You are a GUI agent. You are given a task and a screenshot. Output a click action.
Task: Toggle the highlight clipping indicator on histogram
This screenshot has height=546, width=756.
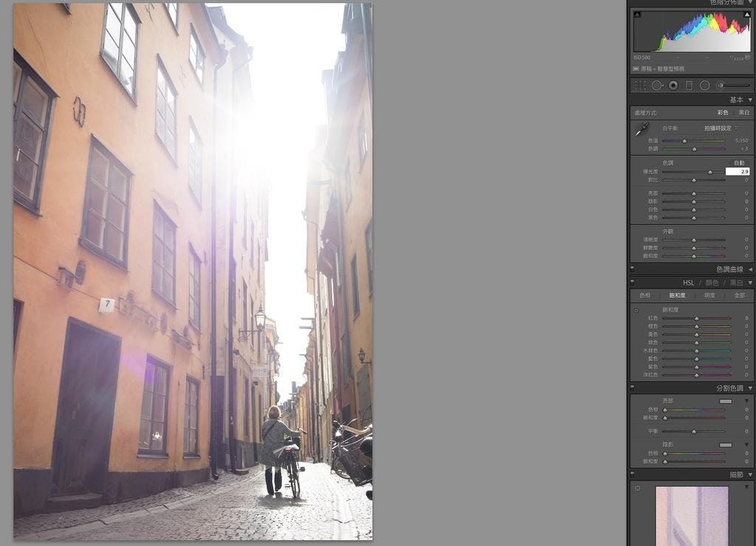point(746,15)
